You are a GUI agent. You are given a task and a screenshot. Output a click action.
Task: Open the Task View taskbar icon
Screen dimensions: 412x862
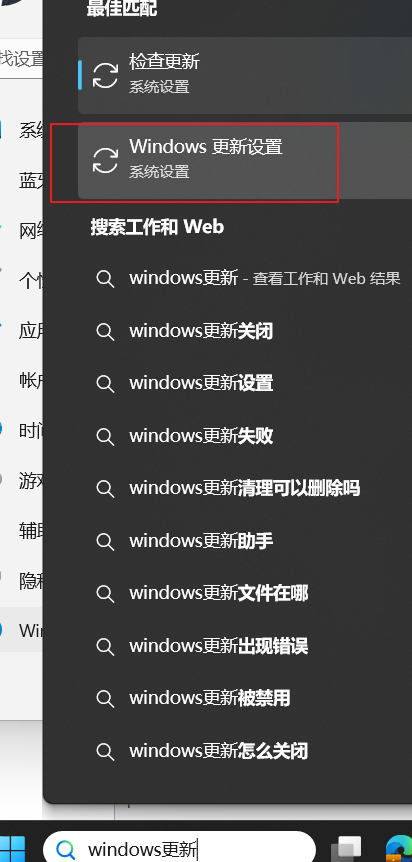[349, 849]
